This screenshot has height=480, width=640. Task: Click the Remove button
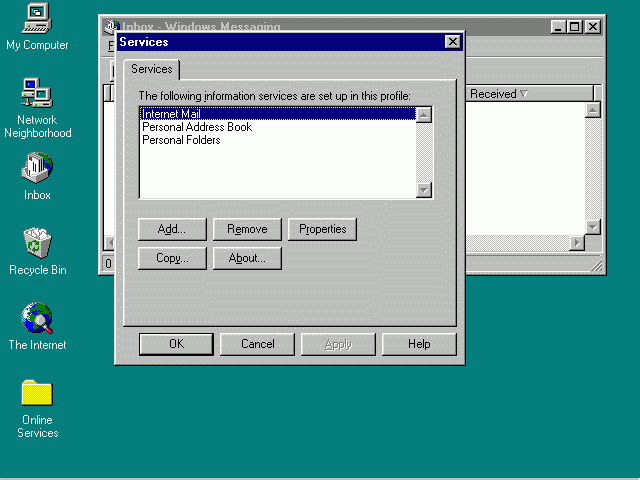coord(247,229)
